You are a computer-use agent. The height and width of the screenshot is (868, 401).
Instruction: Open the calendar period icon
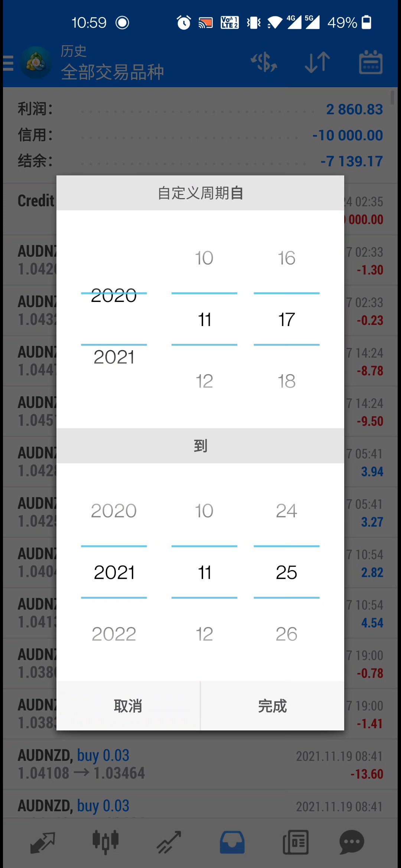(x=371, y=62)
